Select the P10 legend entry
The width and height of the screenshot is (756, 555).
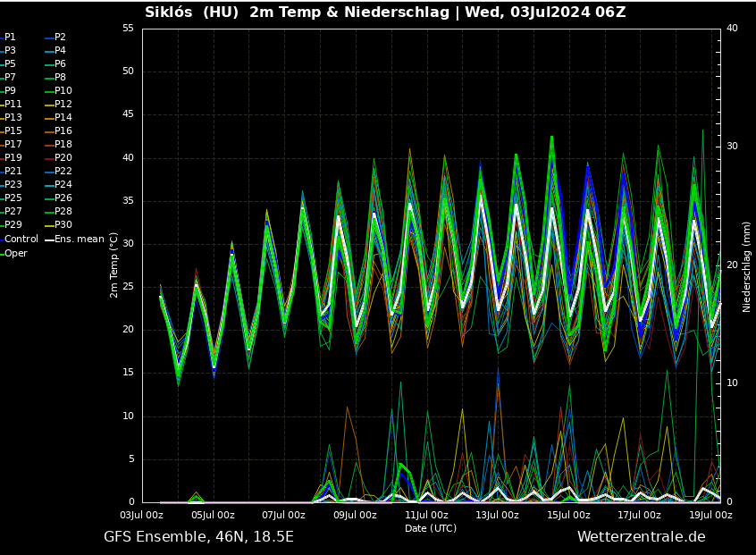63,91
